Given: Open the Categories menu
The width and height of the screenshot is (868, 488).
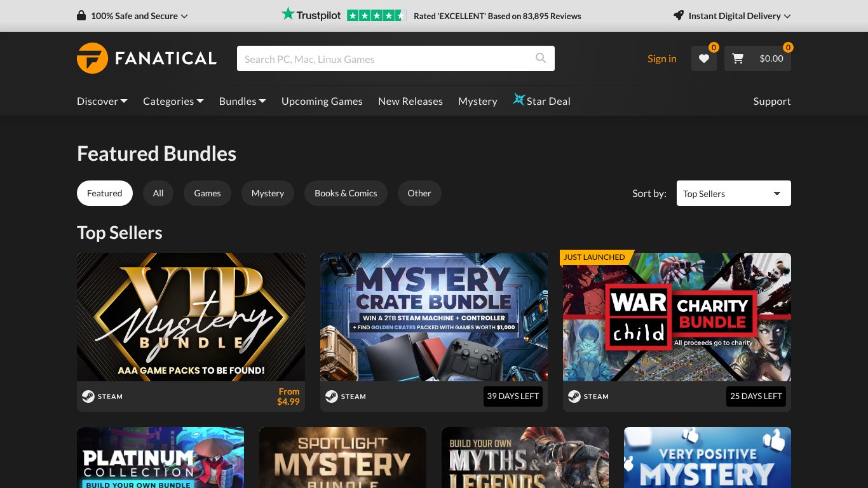Looking at the screenshot, I should 173,101.
